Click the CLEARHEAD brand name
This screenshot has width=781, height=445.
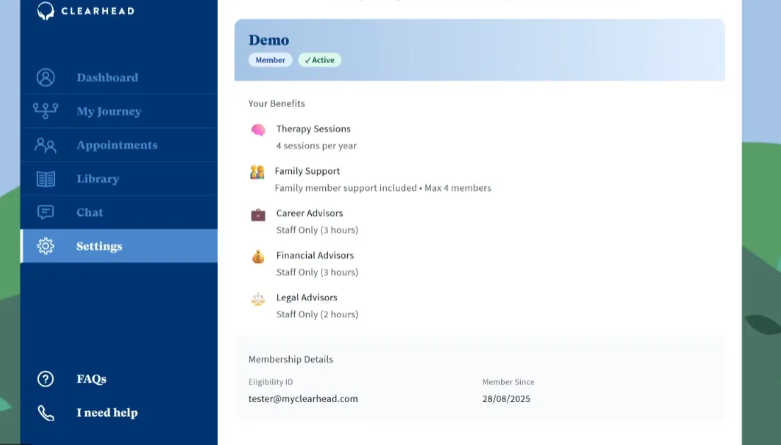click(98, 11)
